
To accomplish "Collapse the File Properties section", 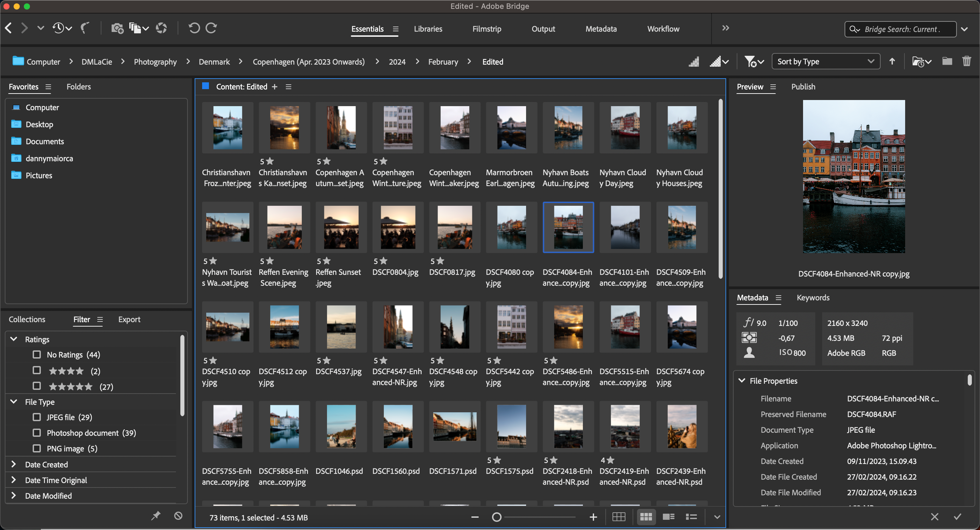I will 742,380.
